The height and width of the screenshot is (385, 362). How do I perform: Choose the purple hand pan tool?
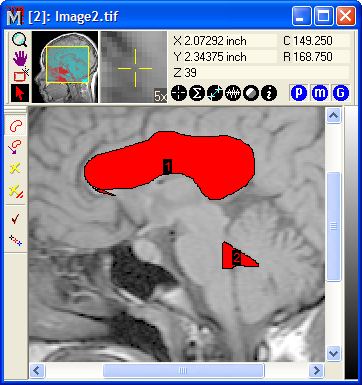20,59
